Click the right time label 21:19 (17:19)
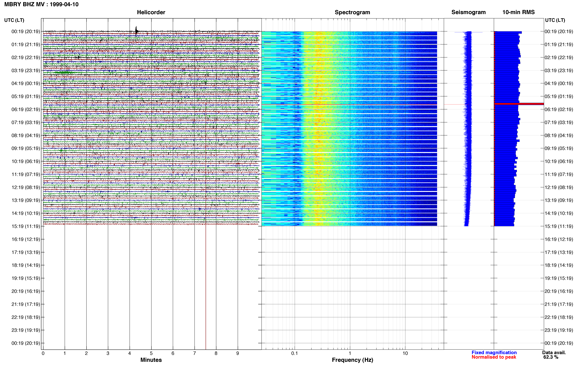 tap(559, 304)
